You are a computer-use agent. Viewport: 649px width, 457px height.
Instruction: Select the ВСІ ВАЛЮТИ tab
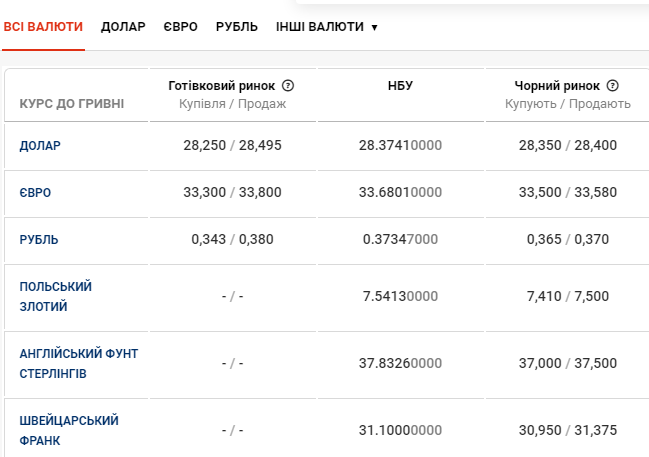[x=43, y=27]
